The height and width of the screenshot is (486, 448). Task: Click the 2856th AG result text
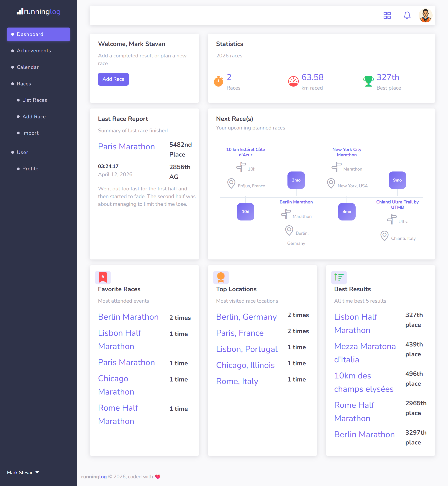point(180,172)
